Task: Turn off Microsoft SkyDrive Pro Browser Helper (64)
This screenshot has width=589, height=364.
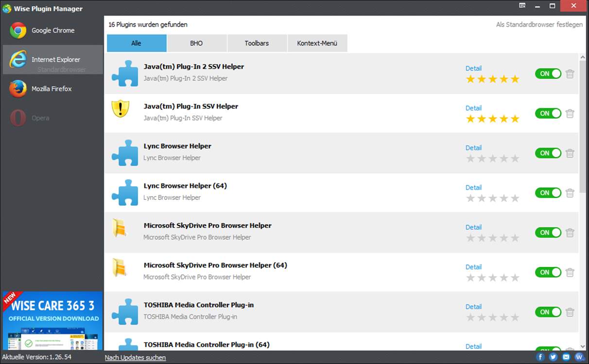Action: (548, 273)
